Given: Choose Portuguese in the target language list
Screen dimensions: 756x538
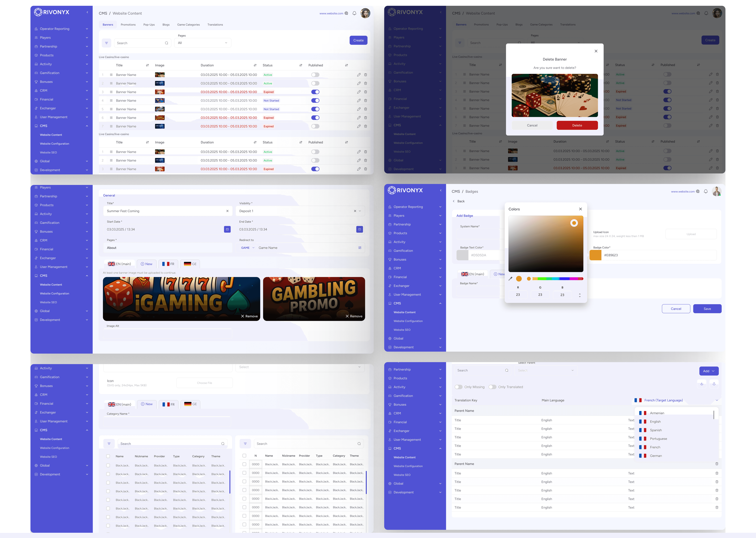Looking at the screenshot, I should 675,439.
